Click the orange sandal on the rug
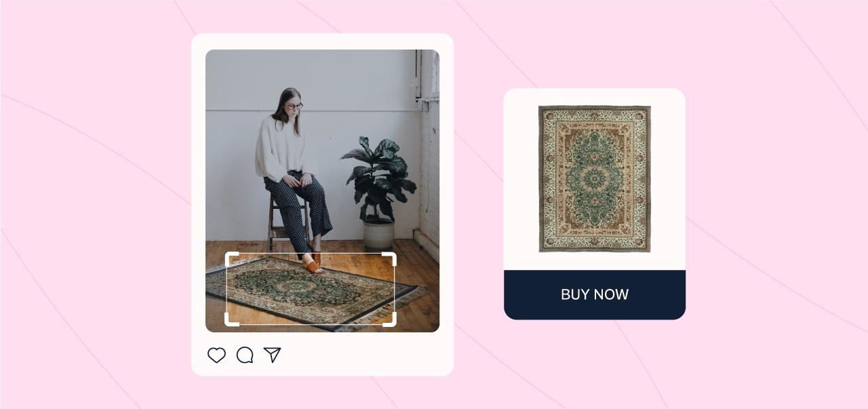The width and height of the screenshot is (868, 409). pos(312,267)
